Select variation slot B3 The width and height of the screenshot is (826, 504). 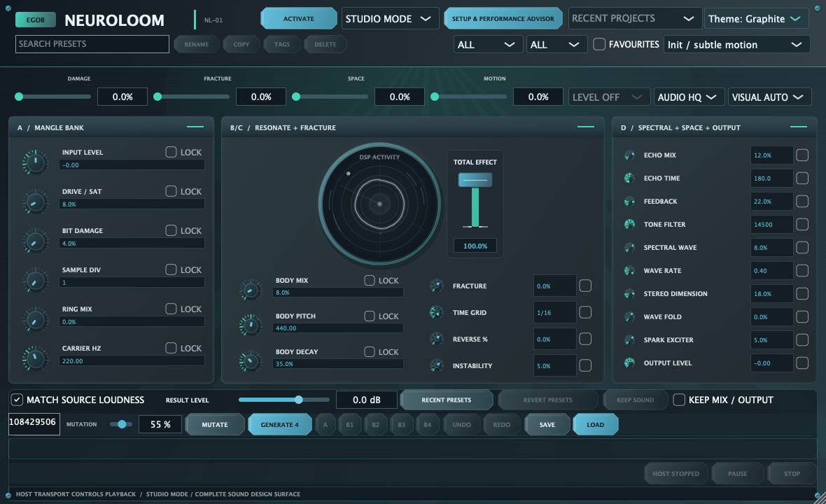click(401, 424)
